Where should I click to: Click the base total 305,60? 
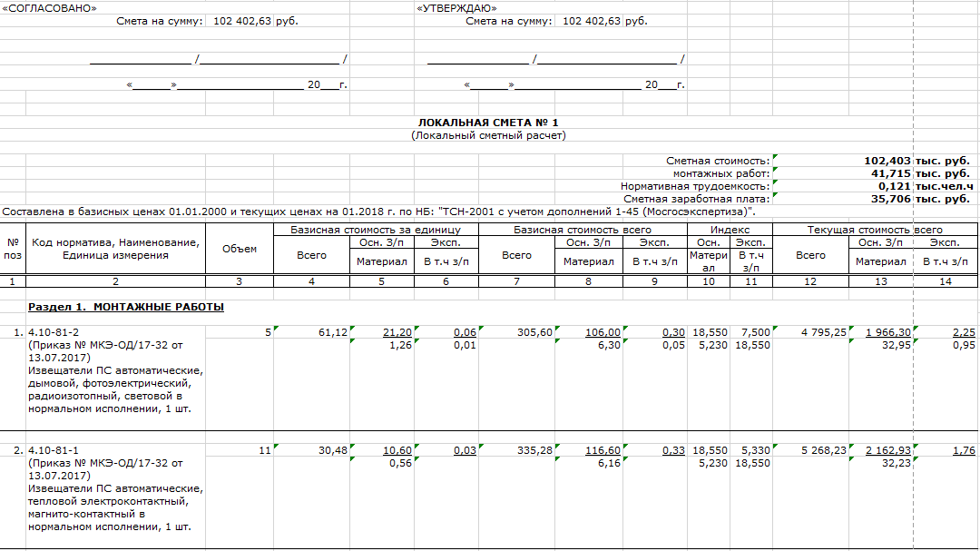click(535, 332)
